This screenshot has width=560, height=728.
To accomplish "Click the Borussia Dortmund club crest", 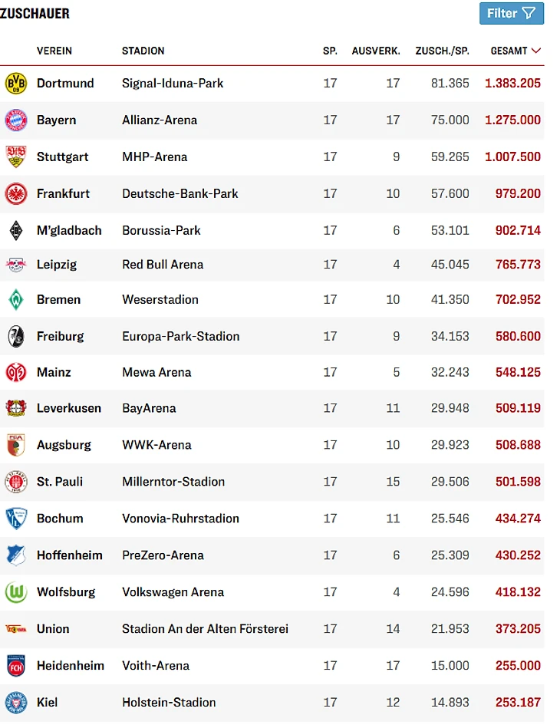I will 16,84.
